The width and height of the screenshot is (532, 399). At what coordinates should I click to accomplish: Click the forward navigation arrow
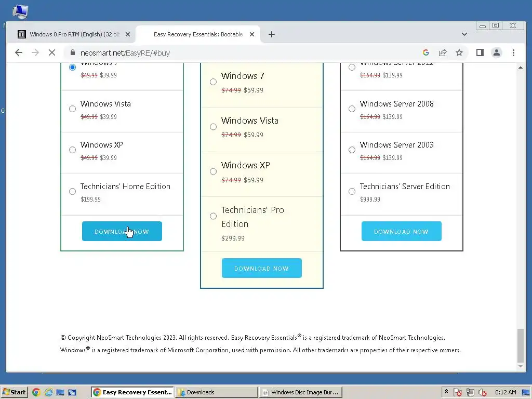35,52
